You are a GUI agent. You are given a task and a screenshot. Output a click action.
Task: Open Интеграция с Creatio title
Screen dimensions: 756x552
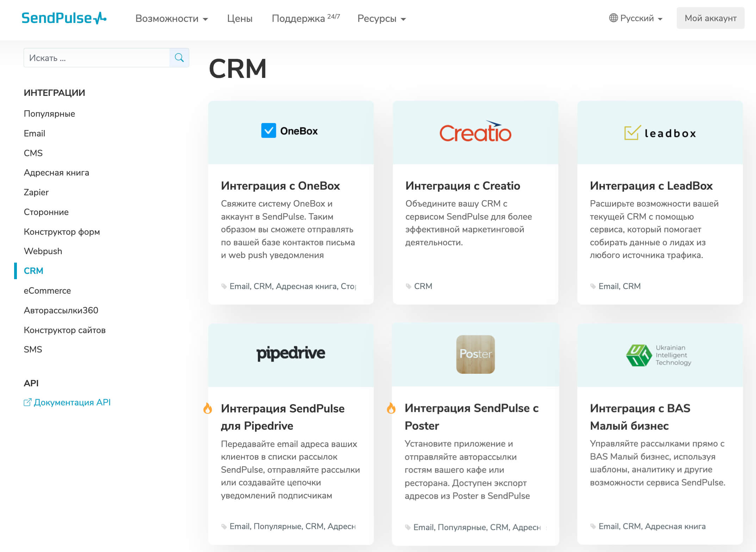[463, 185]
